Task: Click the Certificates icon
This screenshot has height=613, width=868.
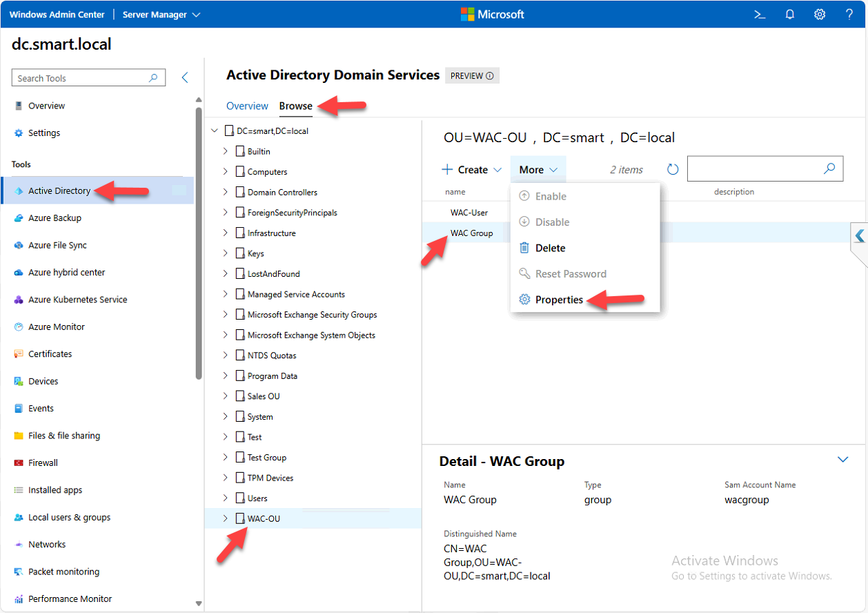Action: 19,354
